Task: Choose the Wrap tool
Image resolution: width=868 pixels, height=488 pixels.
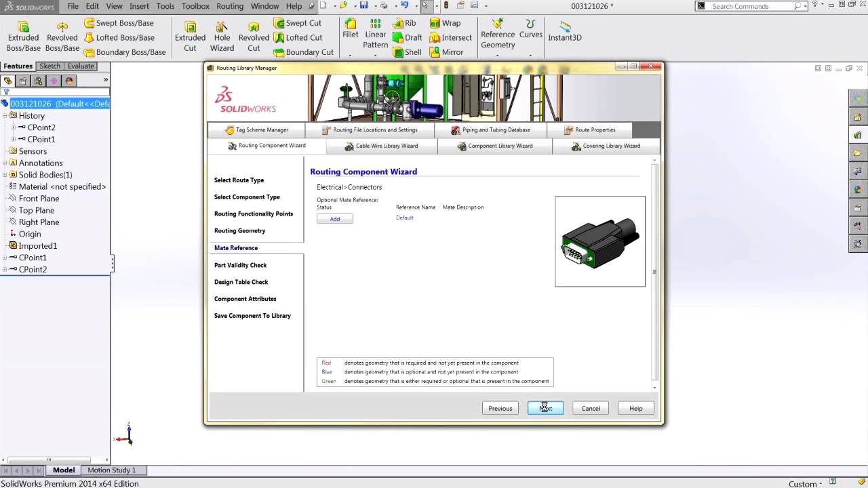Action: [x=445, y=23]
